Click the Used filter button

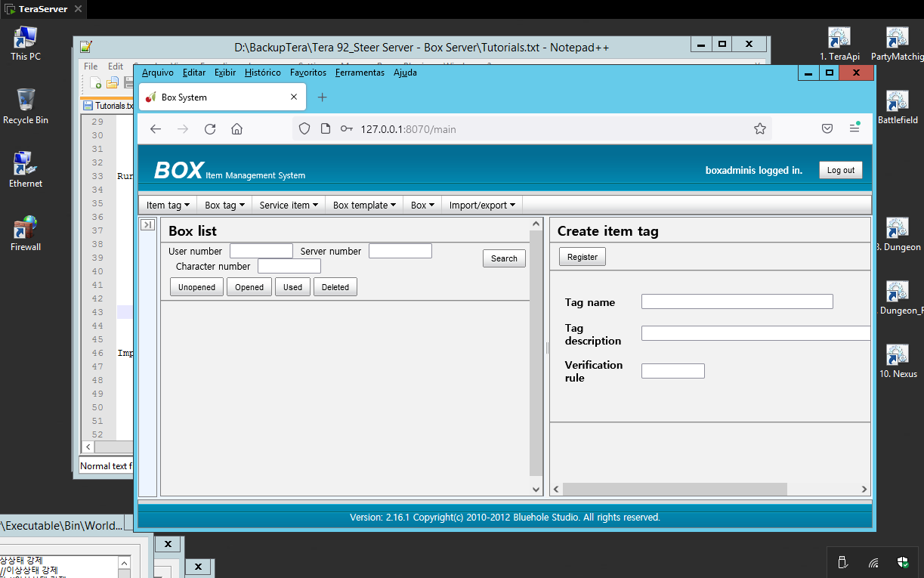(292, 287)
